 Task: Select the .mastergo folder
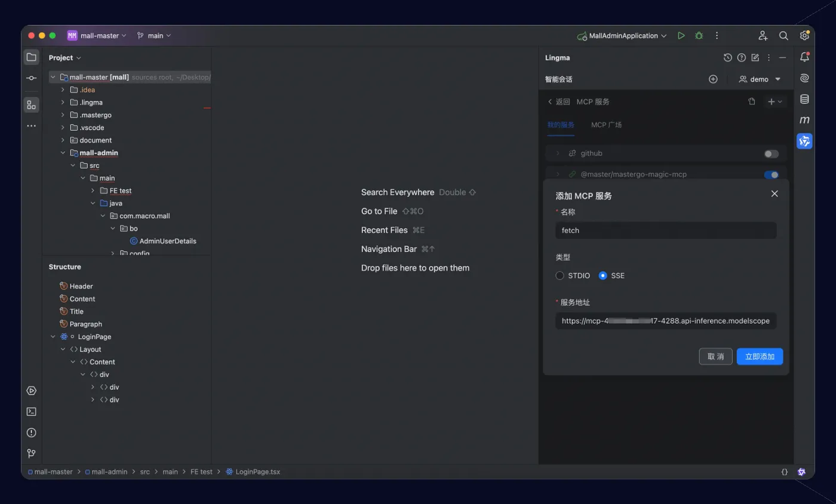tap(95, 115)
